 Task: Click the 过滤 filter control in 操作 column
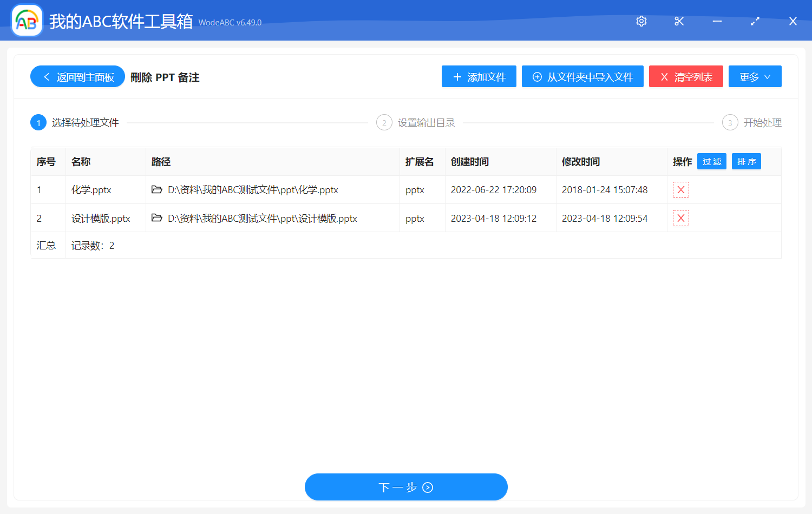point(711,161)
